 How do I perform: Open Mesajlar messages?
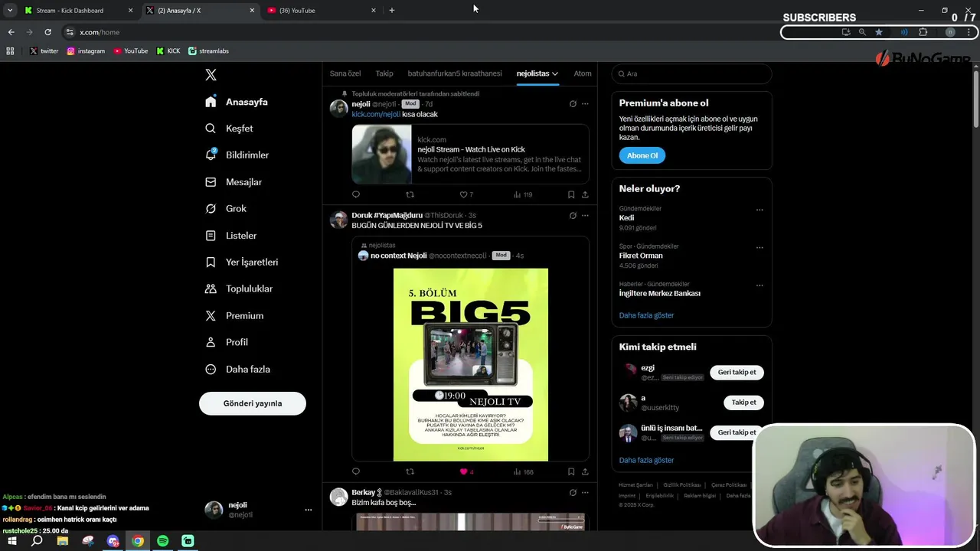(234, 182)
